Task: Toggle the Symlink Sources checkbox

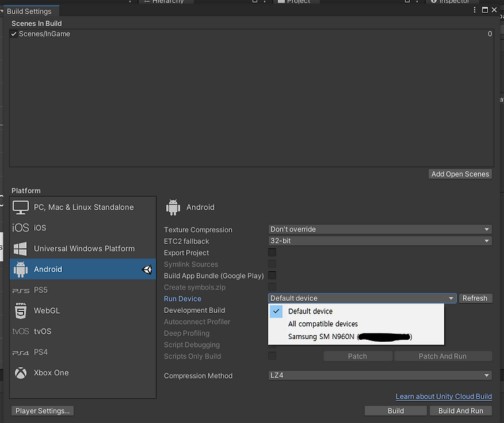Action: 272,264
